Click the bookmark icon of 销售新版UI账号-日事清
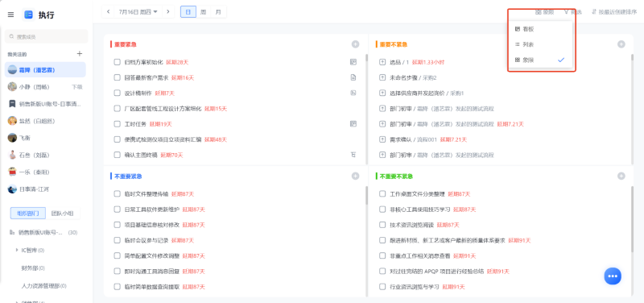Image resolution: width=644 pixels, height=303 pixels. pos(12,104)
